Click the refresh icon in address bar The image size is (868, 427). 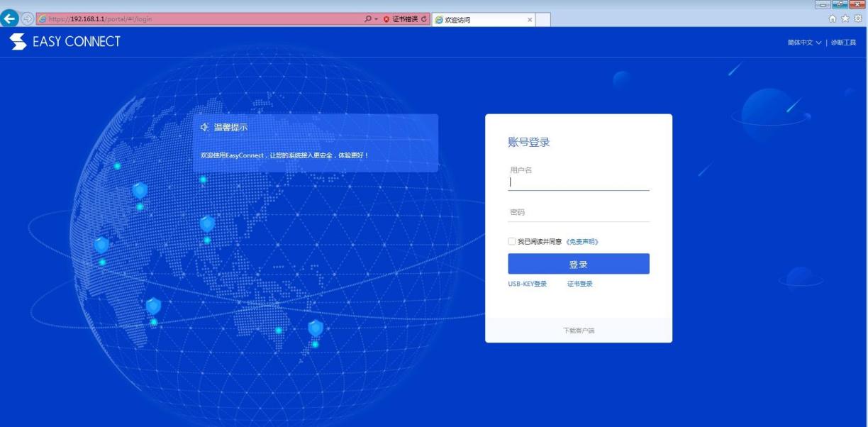click(424, 19)
